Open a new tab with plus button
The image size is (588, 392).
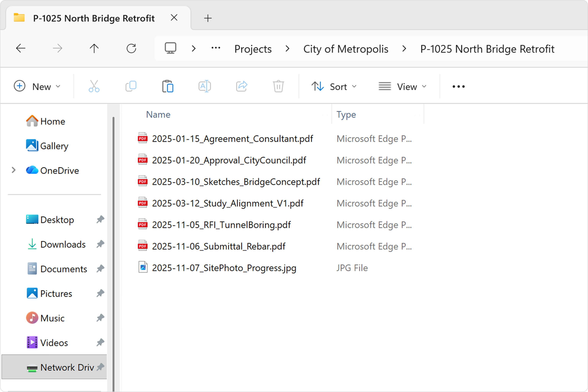click(x=208, y=18)
